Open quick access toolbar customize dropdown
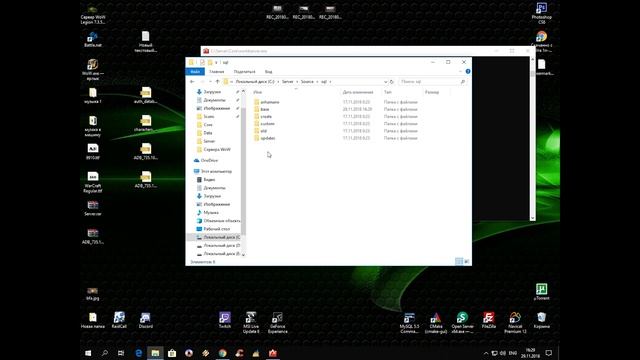 coord(216,62)
